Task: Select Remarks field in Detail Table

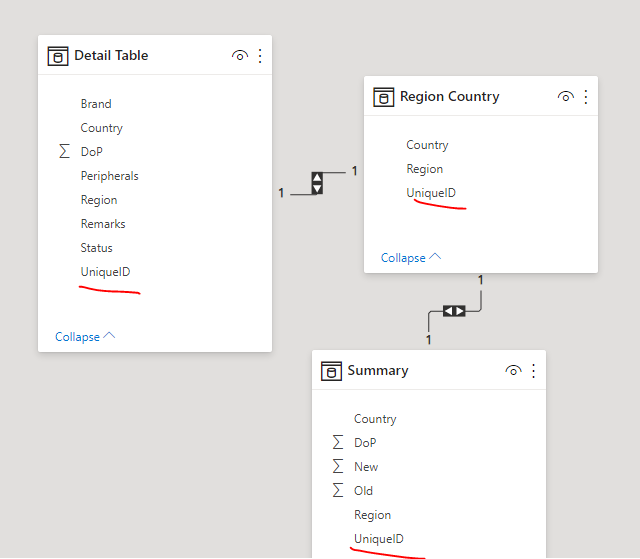Action: point(103,224)
